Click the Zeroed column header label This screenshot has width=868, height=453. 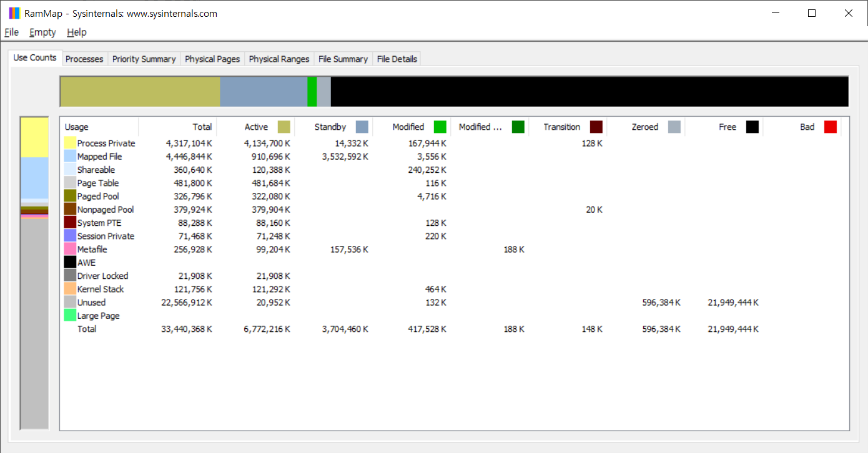[645, 127]
